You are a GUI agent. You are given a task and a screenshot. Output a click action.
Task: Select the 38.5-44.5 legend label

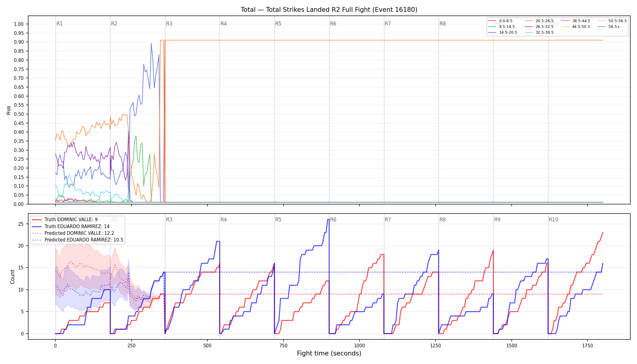click(x=581, y=21)
